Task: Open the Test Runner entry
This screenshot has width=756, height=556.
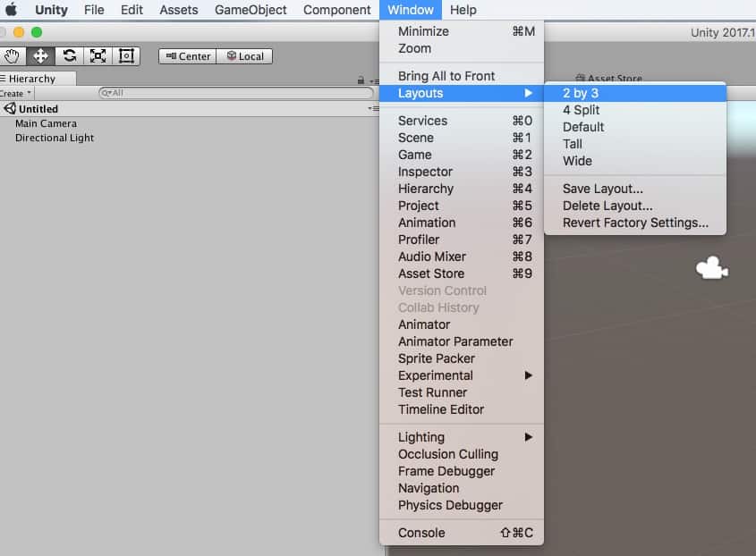Action: (462, 392)
